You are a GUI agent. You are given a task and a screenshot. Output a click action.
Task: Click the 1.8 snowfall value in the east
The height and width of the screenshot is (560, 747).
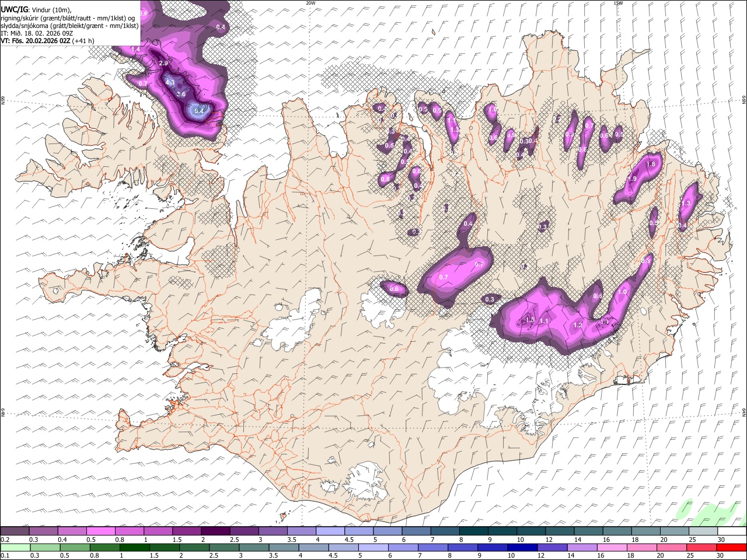651,165
